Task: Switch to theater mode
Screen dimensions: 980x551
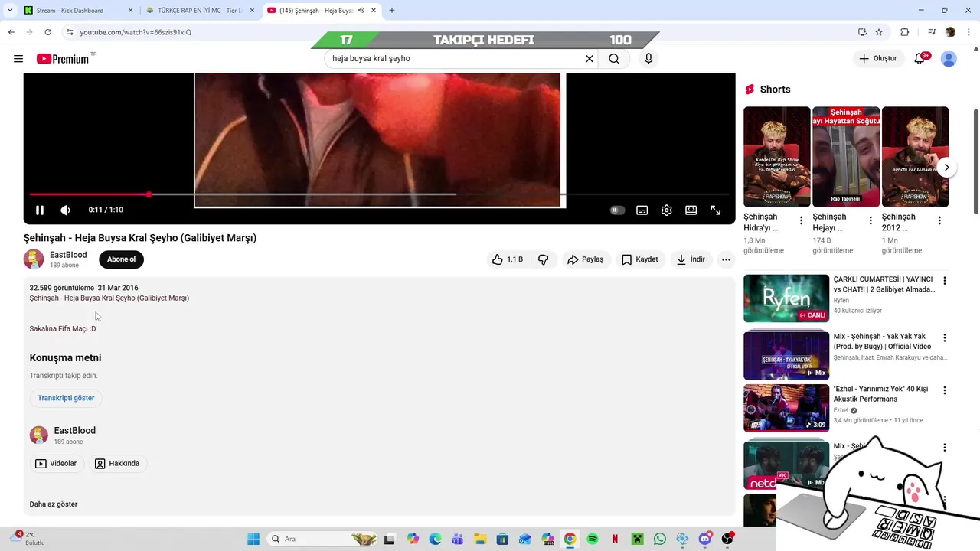Action: [x=691, y=210]
